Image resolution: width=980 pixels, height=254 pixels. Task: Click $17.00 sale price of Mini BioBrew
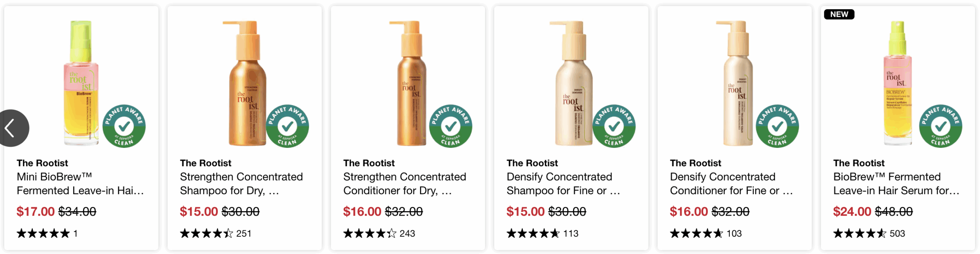pos(36,211)
